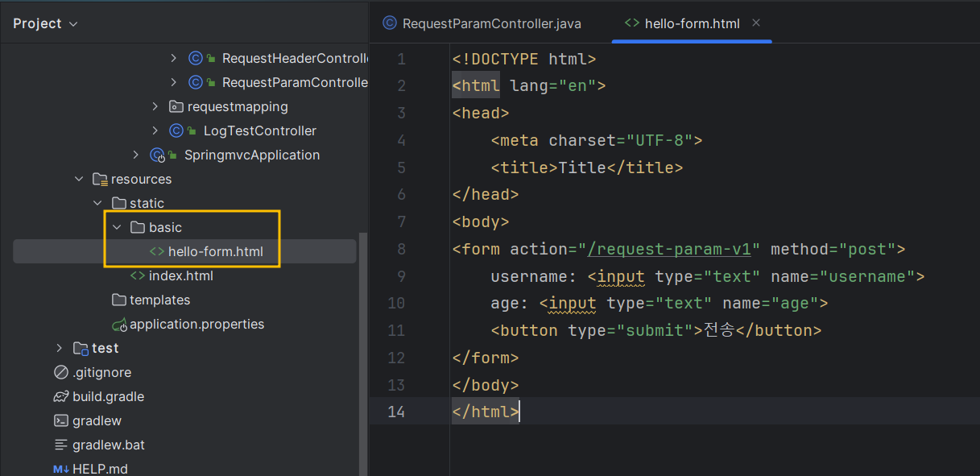Select HELP.md in the project tree
Viewport: 980px width, 476px height.
coord(100,469)
